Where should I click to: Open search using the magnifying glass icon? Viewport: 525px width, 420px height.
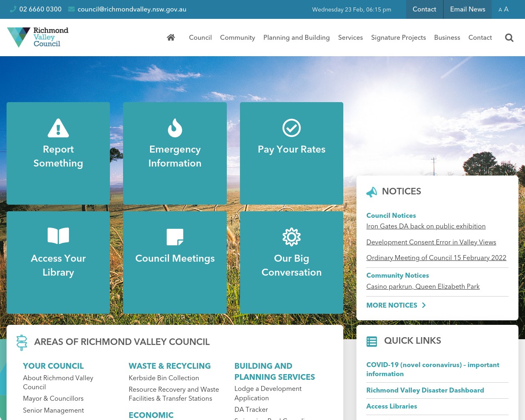click(x=509, y=37)
